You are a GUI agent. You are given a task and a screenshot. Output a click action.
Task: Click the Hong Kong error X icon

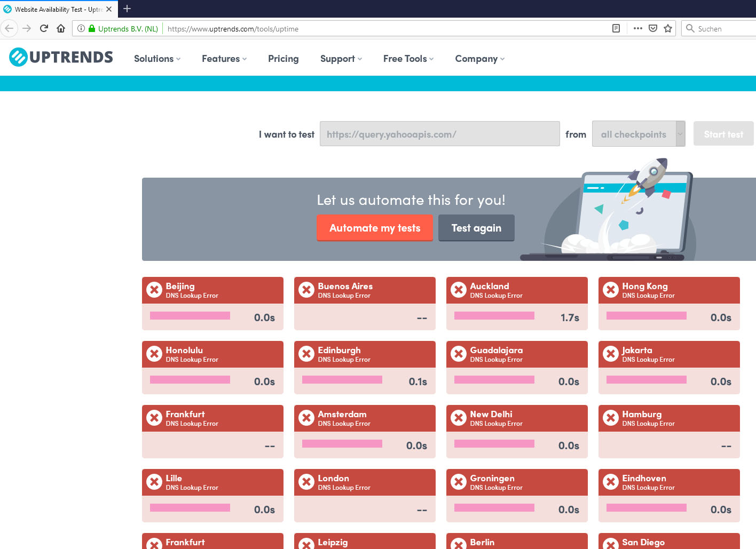tap(611, 290)
